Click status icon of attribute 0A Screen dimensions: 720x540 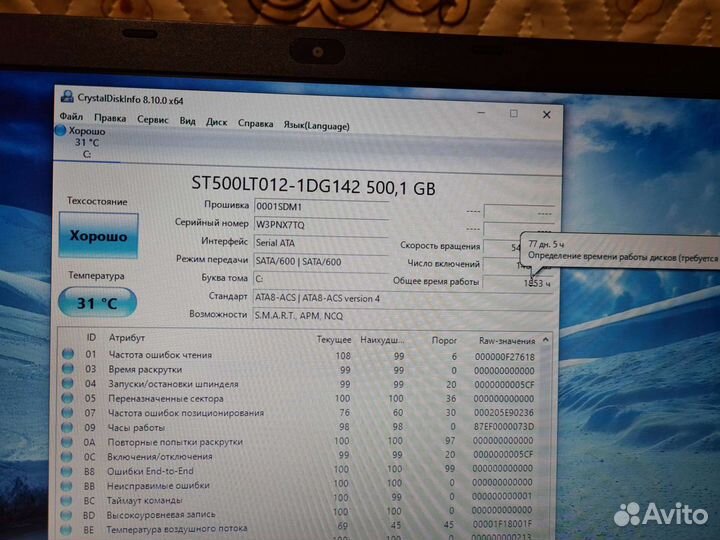[x=67, y=442]
